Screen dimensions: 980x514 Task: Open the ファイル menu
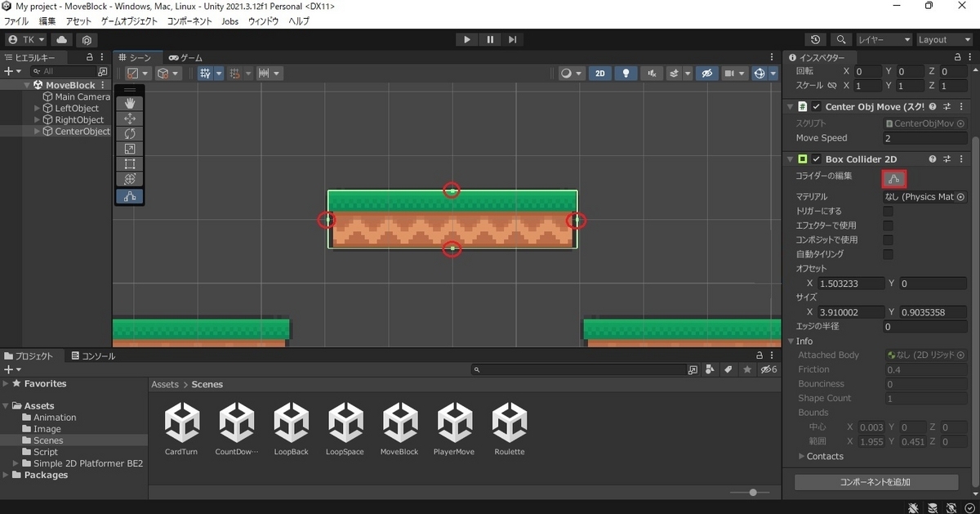coord(17,21)
